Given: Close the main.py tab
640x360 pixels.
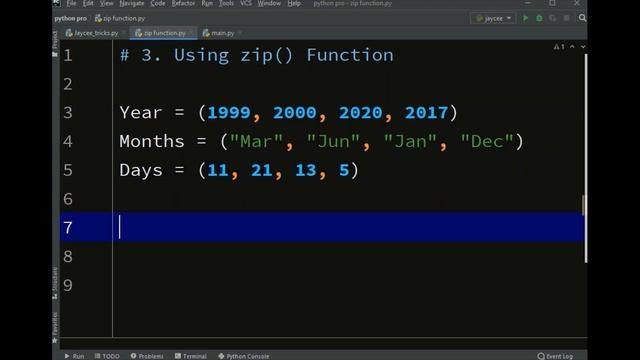Looking at the screenshot, I should 240,33.
